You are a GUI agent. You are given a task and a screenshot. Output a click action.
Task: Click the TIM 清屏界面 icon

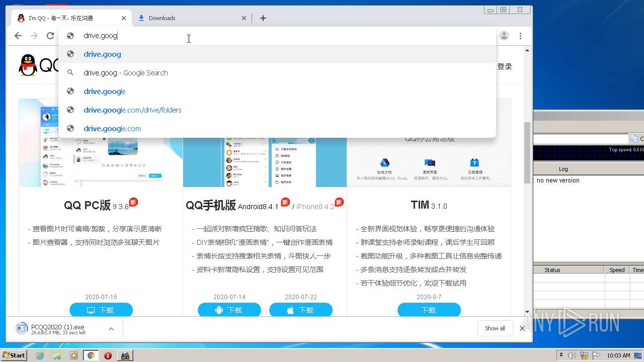click(430, 163)
